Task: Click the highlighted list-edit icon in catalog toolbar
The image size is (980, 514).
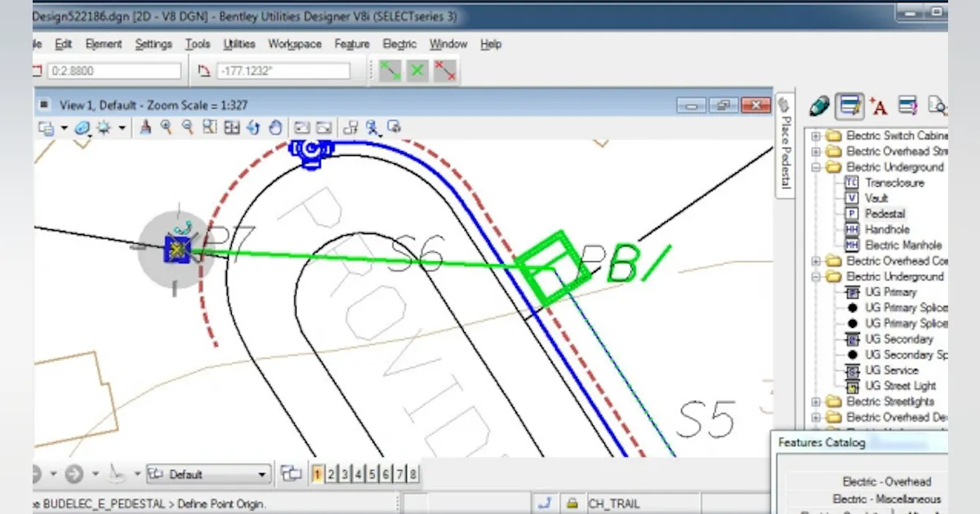Action: 850,105
